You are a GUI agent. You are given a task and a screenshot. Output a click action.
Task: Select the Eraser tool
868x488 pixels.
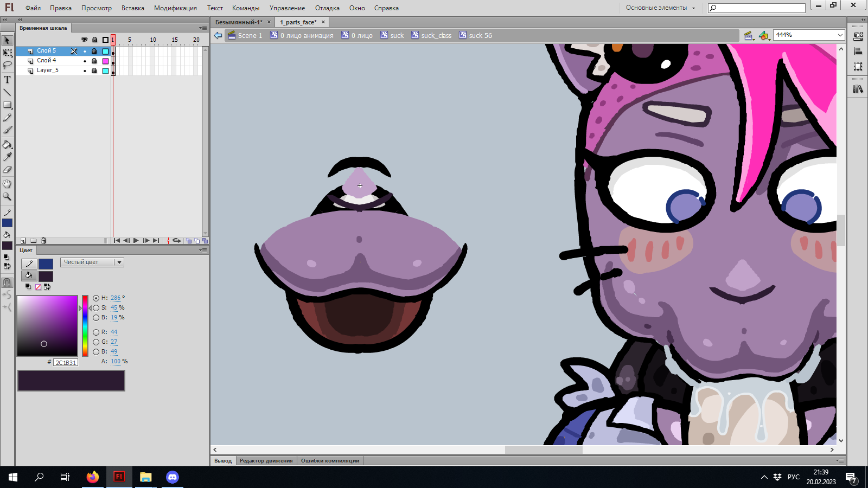tap(7, 170)
